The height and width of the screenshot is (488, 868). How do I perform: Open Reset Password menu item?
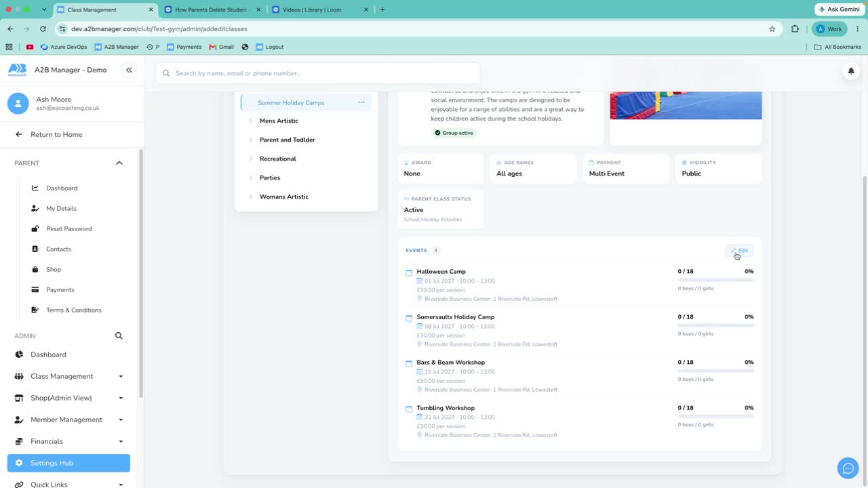68,228
